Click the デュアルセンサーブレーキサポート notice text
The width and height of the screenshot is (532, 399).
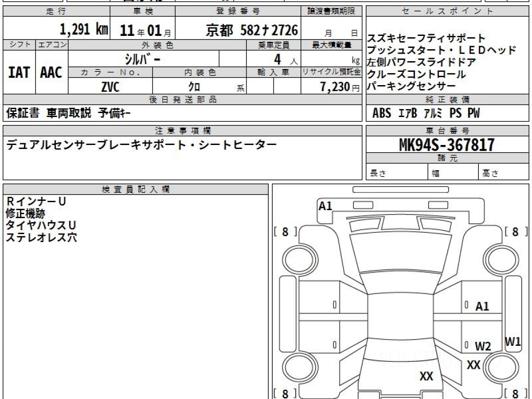point(141,145)
